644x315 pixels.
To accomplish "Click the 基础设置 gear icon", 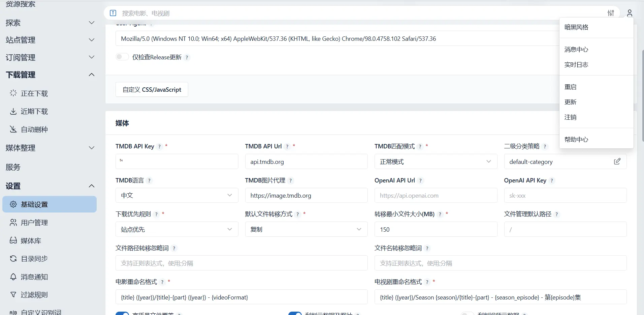I will click(13, 204).
